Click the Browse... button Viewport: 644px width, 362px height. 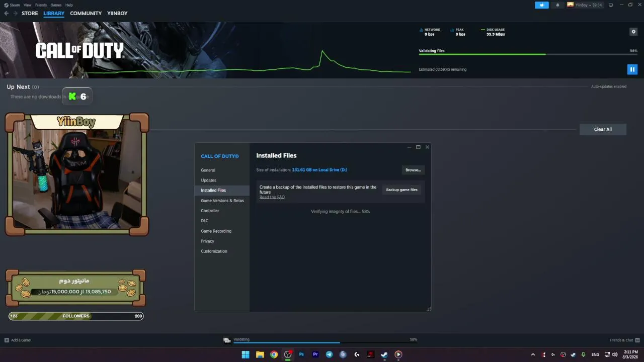[413, 170]
